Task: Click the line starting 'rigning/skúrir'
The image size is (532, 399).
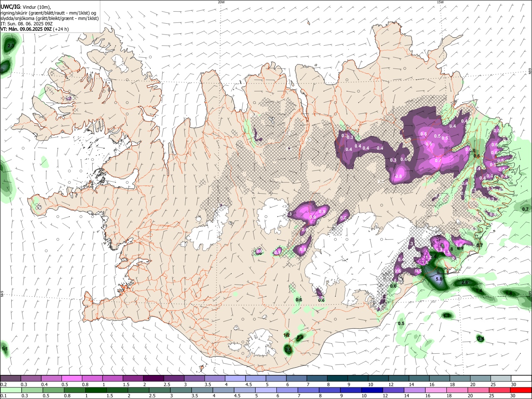Action: coord(48,13)
